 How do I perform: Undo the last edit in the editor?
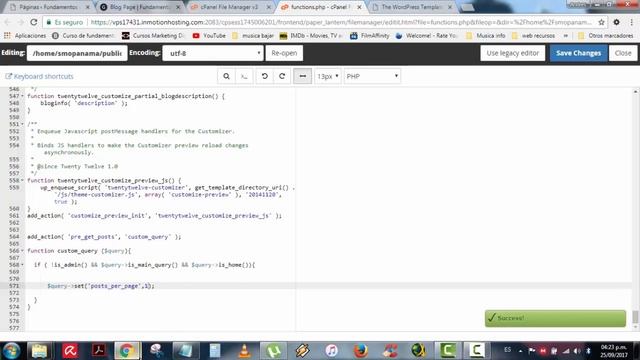264,76
